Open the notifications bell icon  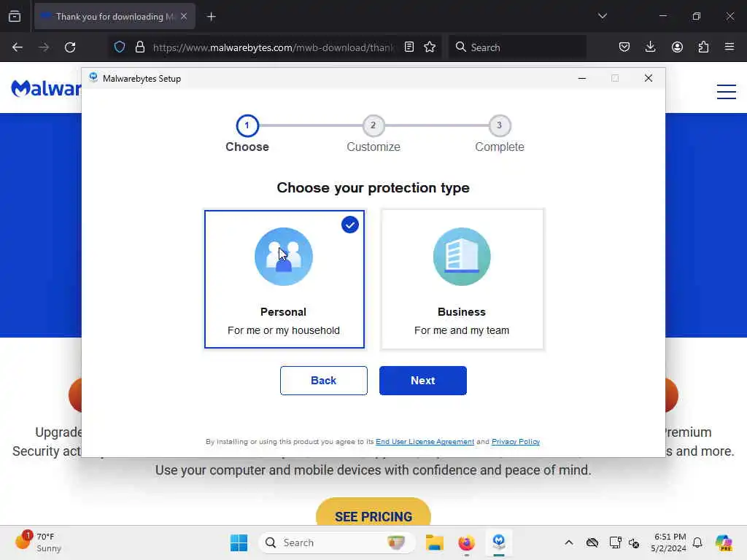(x=697, y=542)
